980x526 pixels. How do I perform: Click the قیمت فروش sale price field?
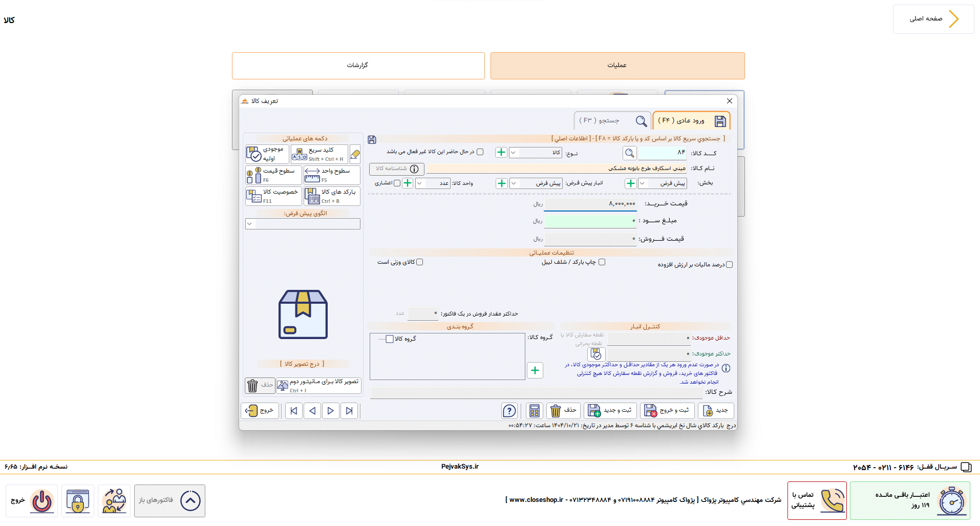coord(590,239)
